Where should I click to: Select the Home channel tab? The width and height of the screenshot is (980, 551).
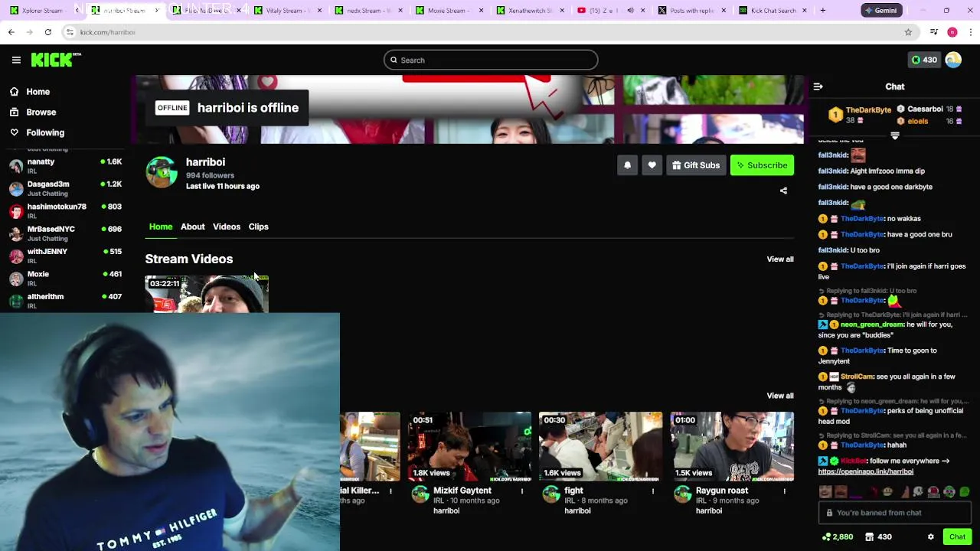tap(161, 227)
